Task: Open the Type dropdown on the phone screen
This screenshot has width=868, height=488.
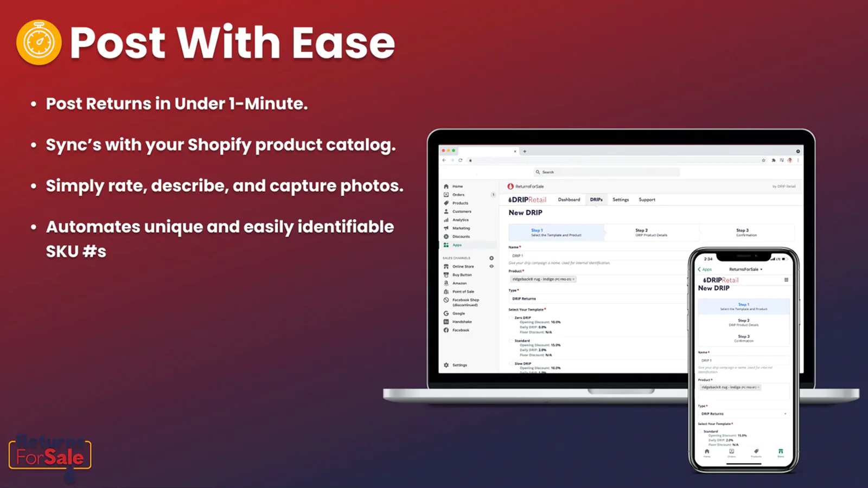Action: click(x=743, y=414)
